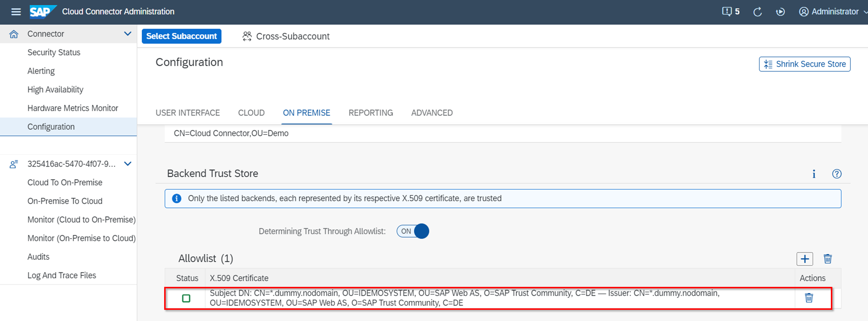Switch to the ADVANCED tab

(x=431, y=113)
